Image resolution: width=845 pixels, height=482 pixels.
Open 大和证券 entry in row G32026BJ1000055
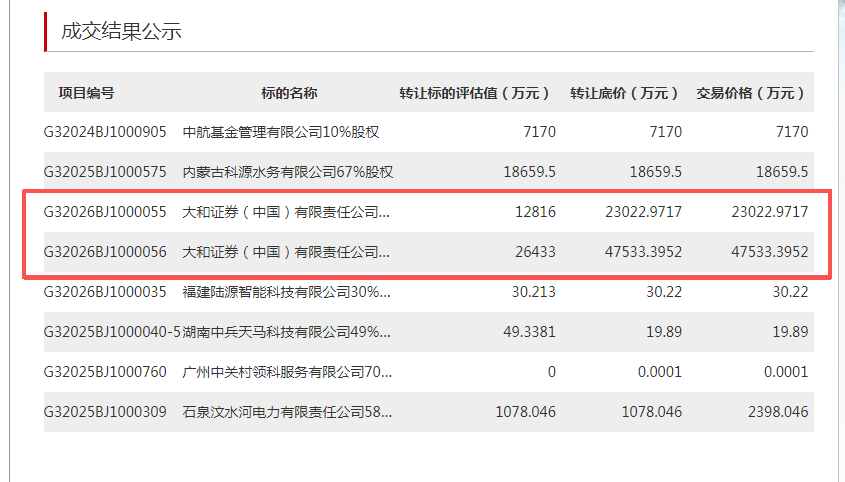[x=286, y=212]
